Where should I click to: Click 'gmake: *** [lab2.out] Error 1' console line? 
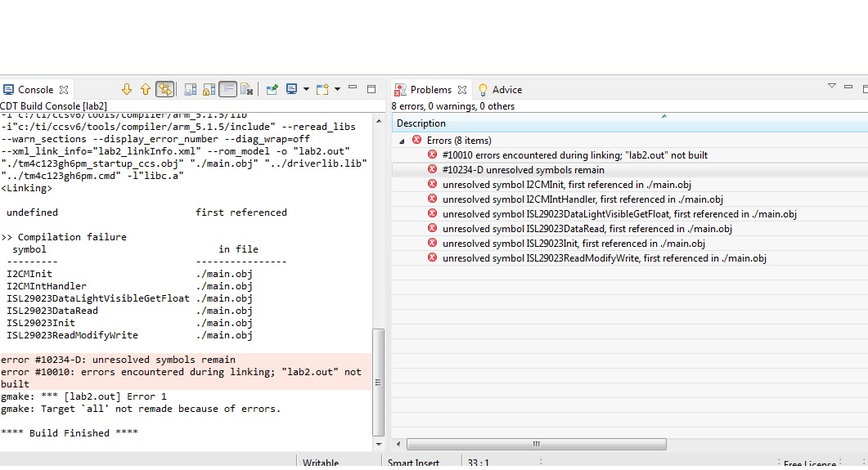[83, 396]
